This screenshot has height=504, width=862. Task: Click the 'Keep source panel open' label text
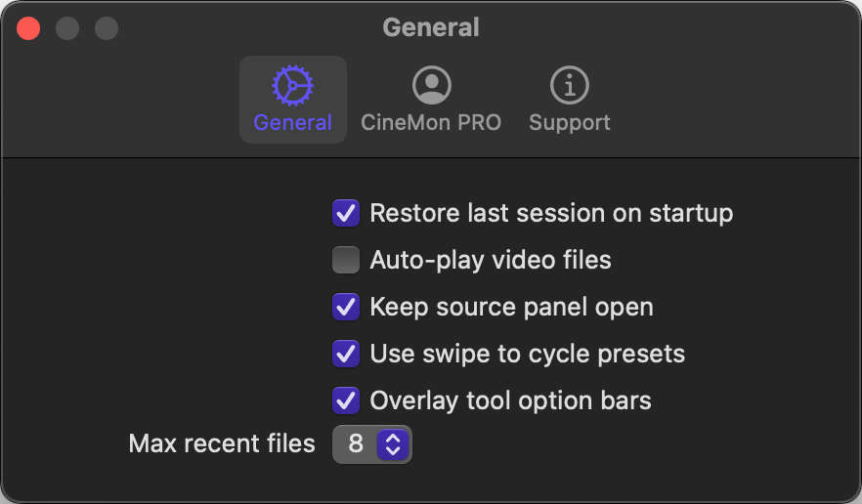[511, 307]
